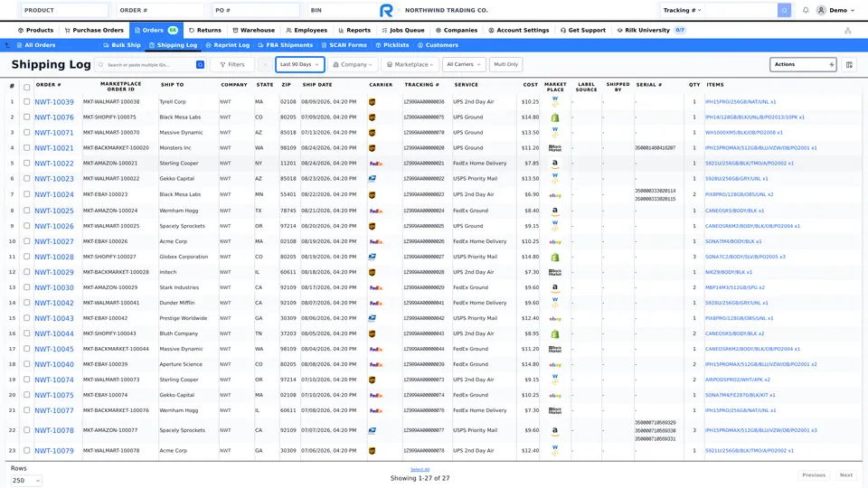This screenshot has height=488, width=868.
Task: Open item link MBP14M3/512GB/SPG x2
Action: coord(734,287)
